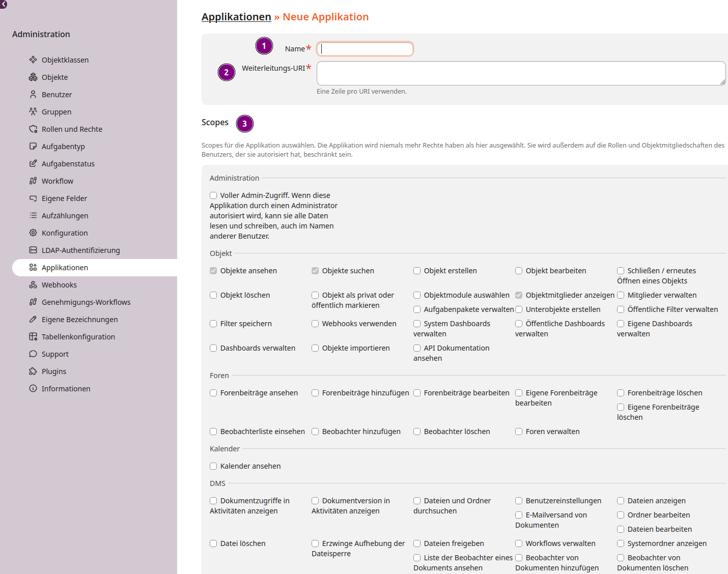This screenshot has height=574, width=728.
Task: Open Applikationen in the sidebar
Action: point(95,268)
